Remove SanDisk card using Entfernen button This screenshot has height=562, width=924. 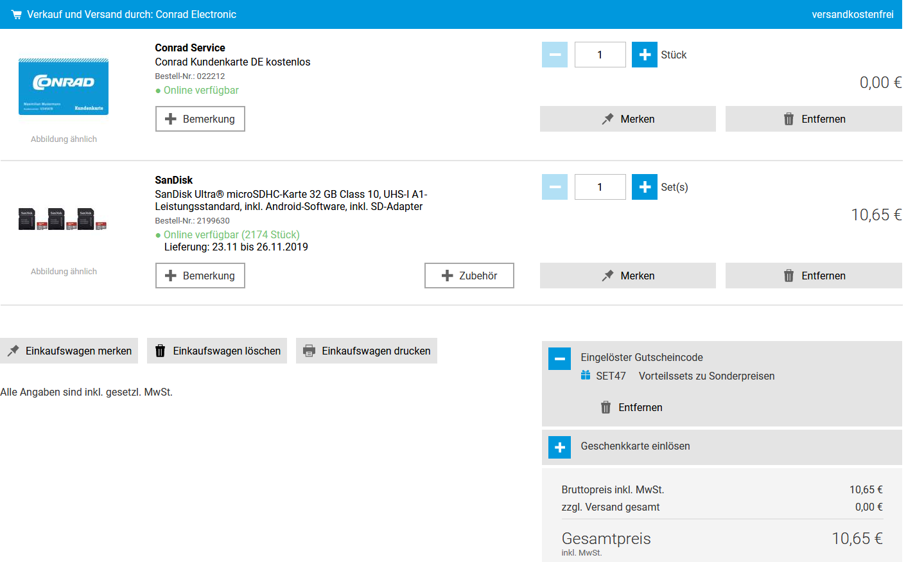tap(814, 276)
